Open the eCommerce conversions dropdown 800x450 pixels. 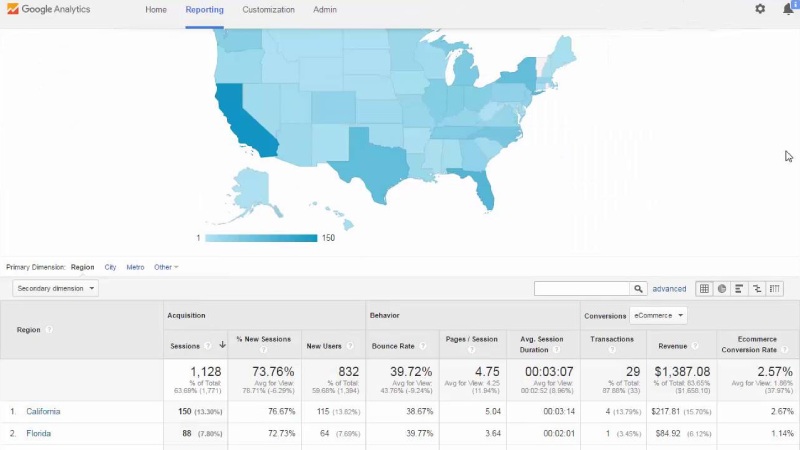coord(658,315)
